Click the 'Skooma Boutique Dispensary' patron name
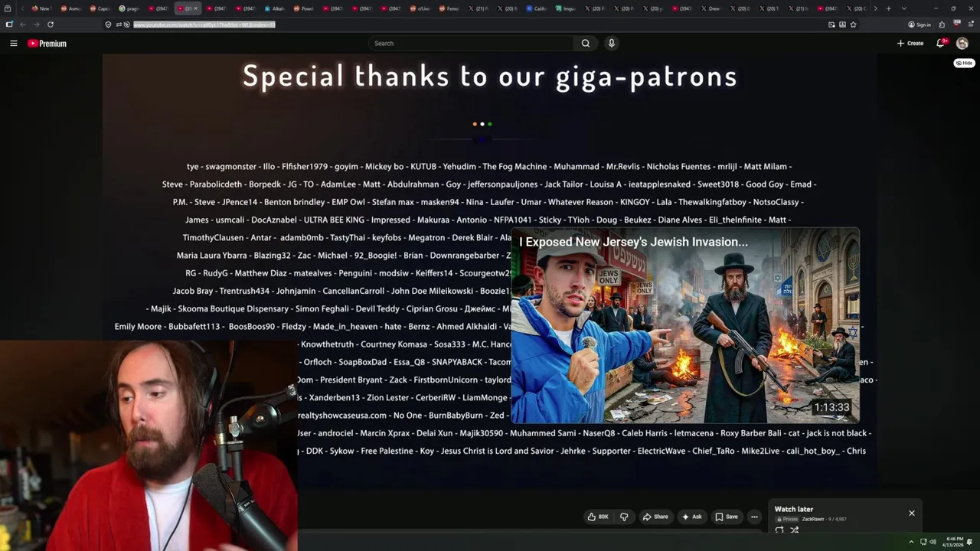The height and width of the screenshot is (551, 980). point(234,309)
